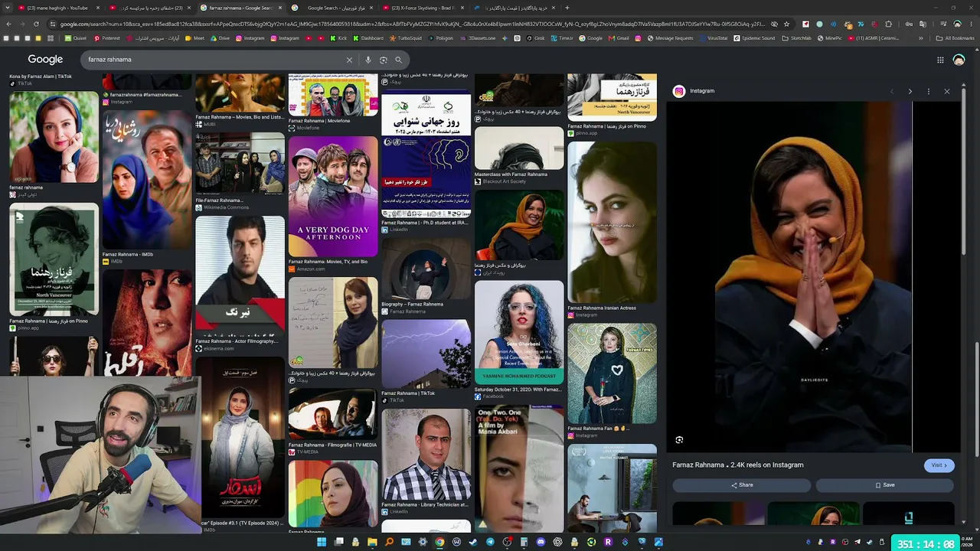Go to Google homepage logo
The image size is (980, 551).
coord(45,60)
